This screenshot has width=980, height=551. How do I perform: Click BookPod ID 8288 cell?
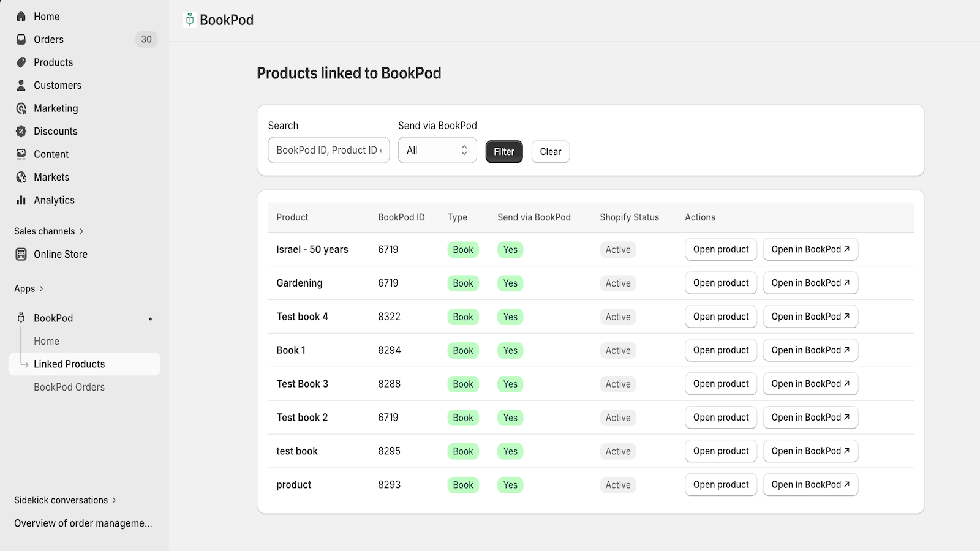tap(390, 384)
